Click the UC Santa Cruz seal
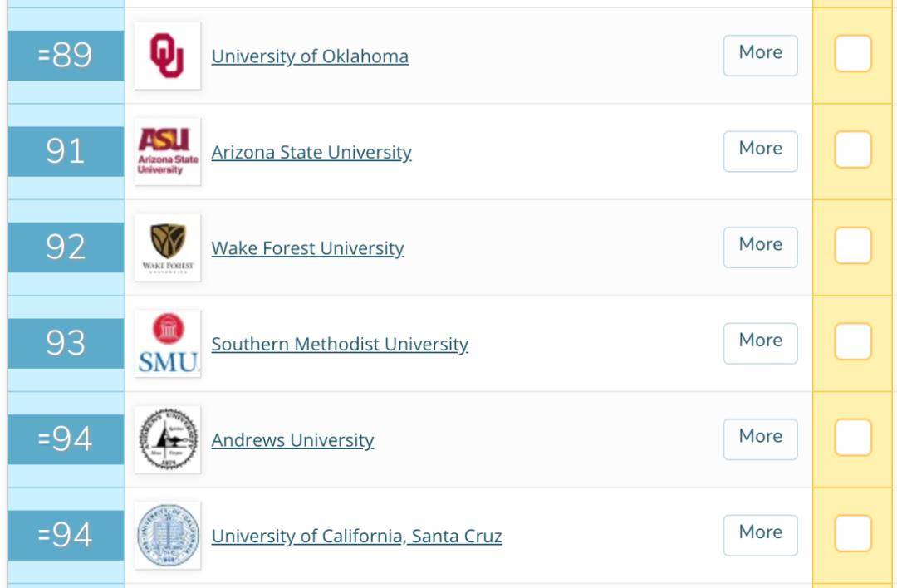 (167, 536)
